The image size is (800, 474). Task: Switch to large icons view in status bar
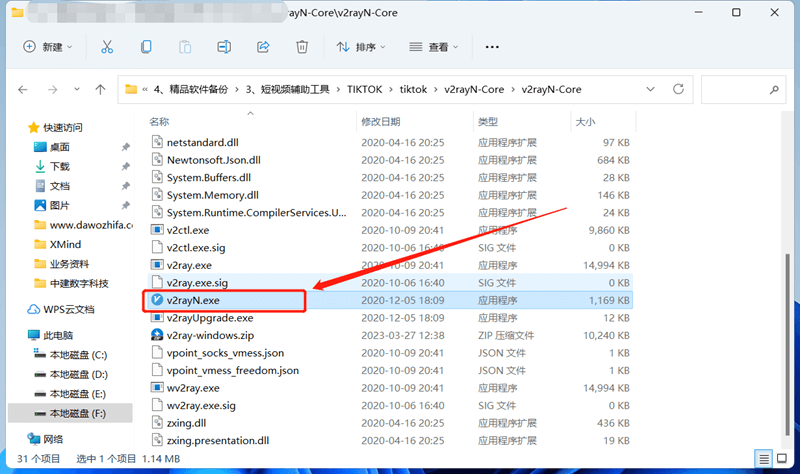(782, 459)
